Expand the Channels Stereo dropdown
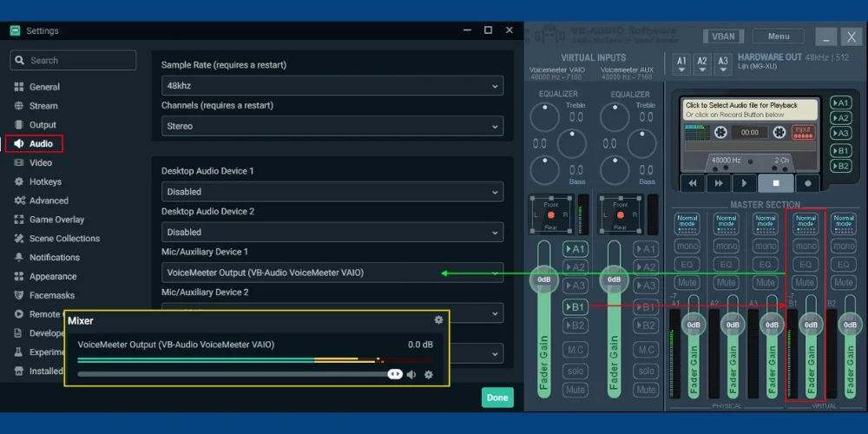Image resolution: width=868 pixels, height=434 pixels. pos(332,126)
